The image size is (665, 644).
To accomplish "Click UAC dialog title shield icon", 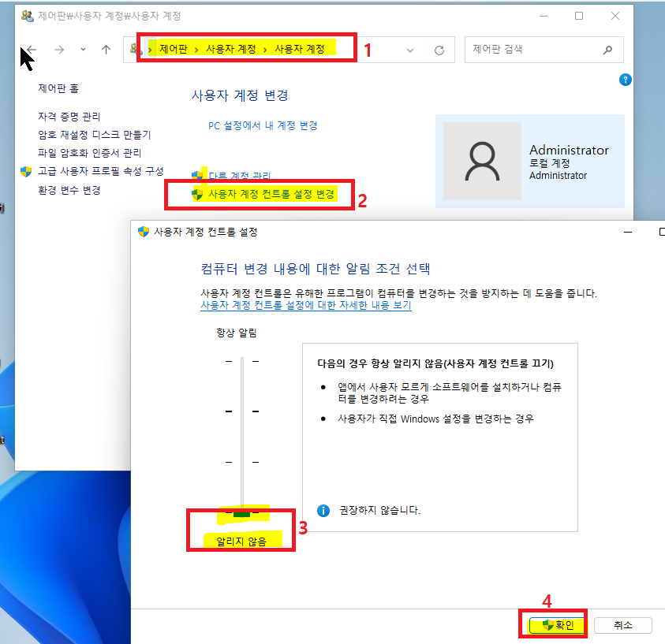I will [x=144, y=232].
